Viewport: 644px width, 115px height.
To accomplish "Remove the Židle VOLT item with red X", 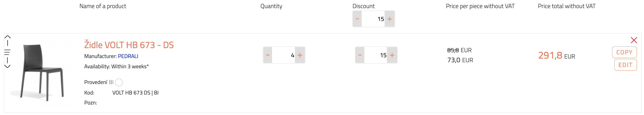I will tap(634, 40).
